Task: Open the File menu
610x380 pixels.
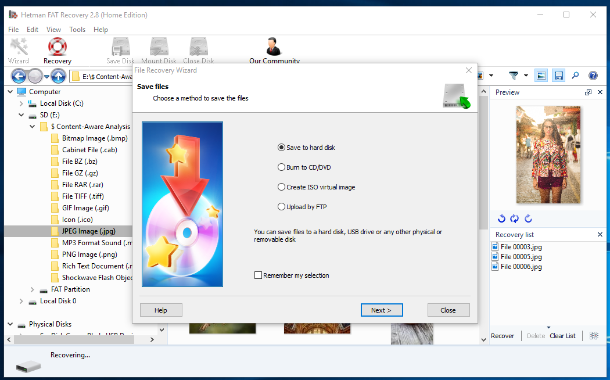Action: tap(13, 30)
